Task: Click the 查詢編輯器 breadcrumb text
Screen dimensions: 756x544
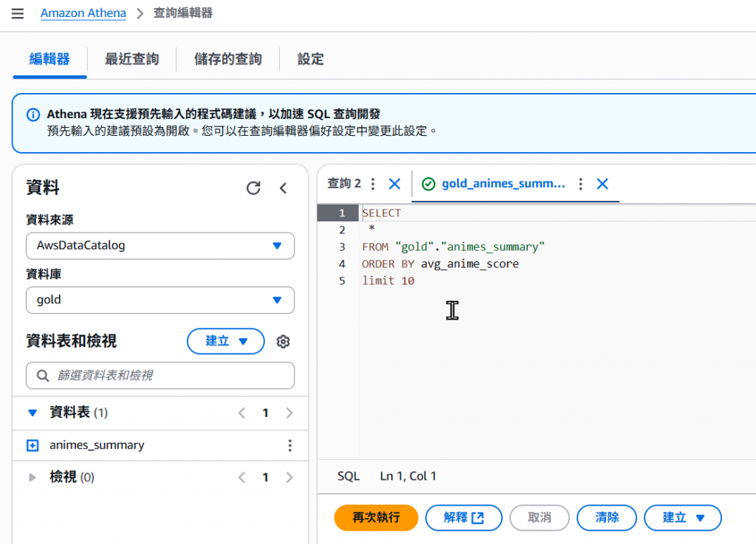Action: point(183,13)
